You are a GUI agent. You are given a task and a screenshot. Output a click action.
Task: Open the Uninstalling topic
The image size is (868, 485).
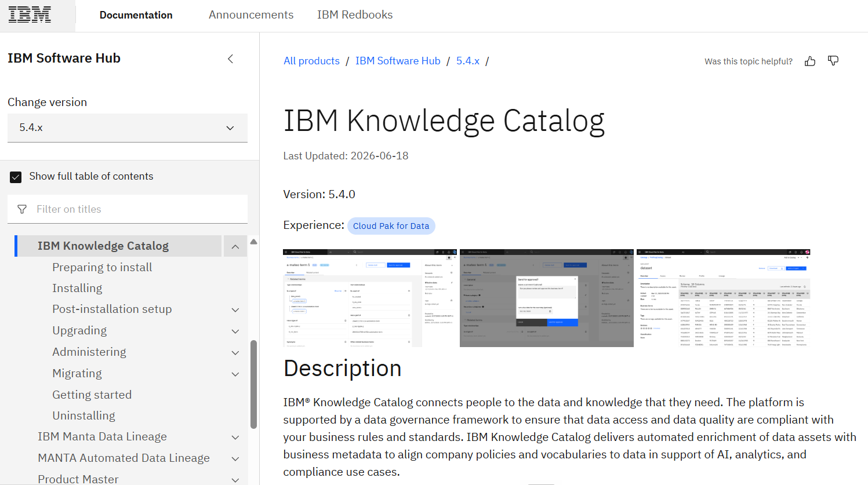(83, 415)
